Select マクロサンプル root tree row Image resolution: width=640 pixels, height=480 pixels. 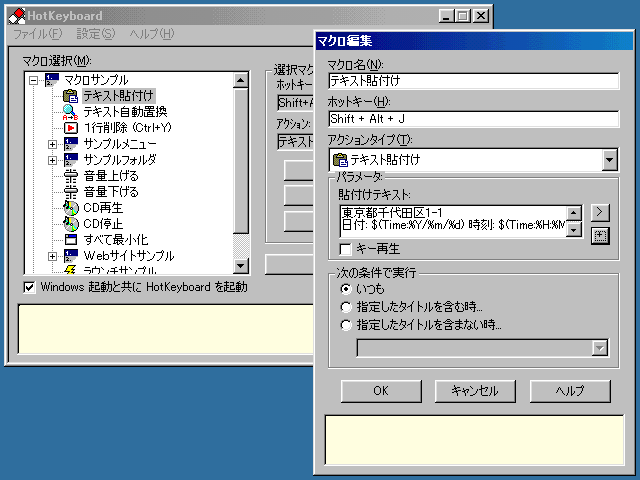96,80
